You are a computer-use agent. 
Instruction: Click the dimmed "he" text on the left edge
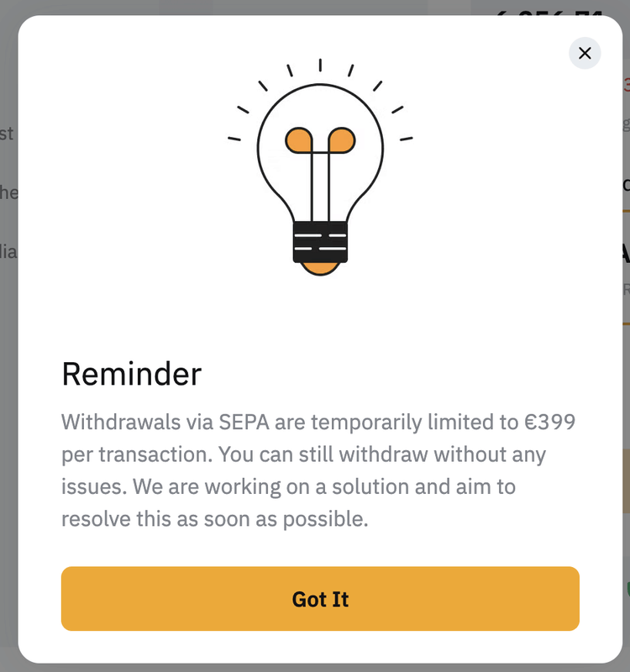click(x=8, y=192)
